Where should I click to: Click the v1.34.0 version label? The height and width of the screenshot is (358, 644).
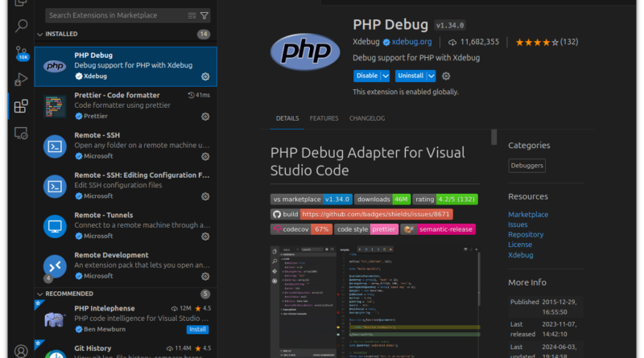coord(450,26)
